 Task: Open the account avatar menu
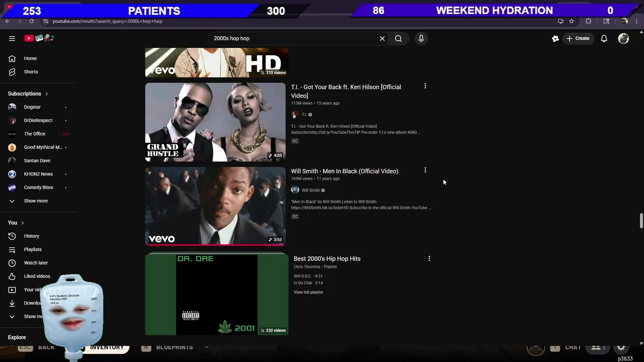[x=623, y=38]
